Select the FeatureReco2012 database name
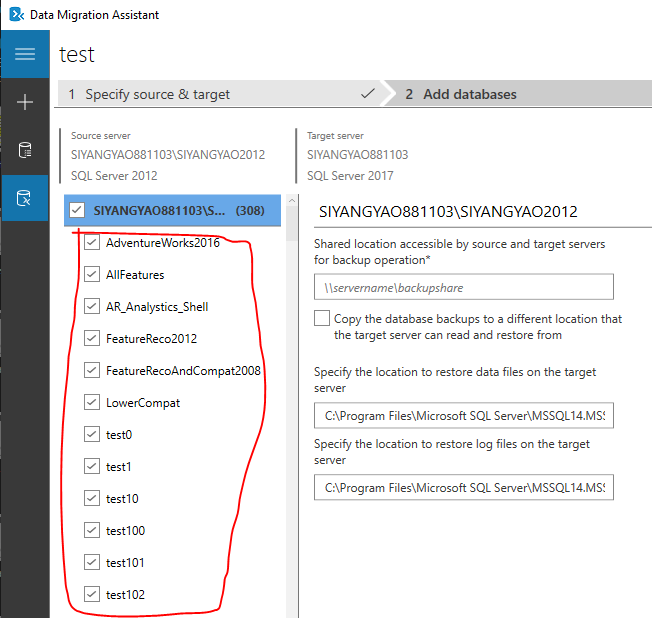The image size is (652, 618). pyautogui.click(x=151, y=339)
